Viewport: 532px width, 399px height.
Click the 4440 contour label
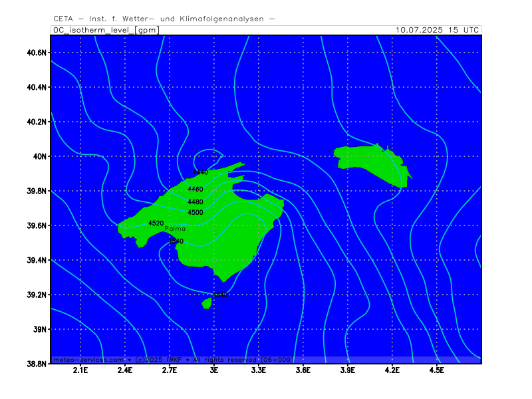pyautogui.click(x=201, y=172)
